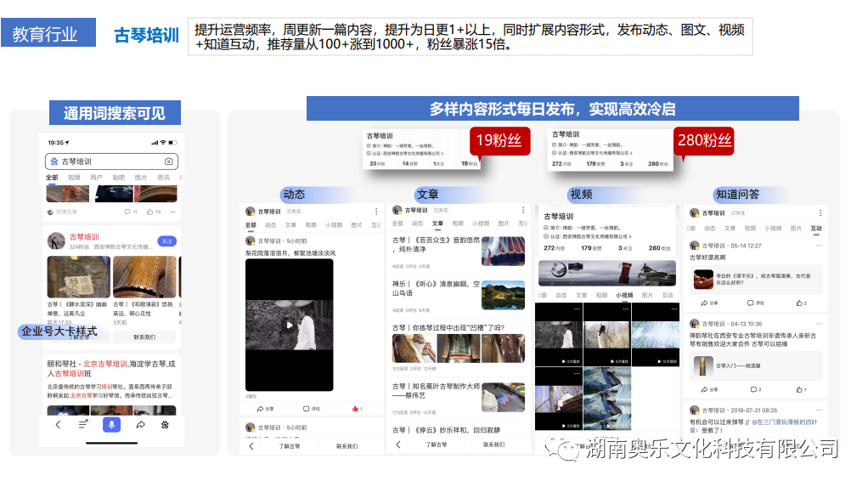The height and width of the screenshot is (487, 868).
Task: Open the article about “凹槽” during practice
Action: 448,328
